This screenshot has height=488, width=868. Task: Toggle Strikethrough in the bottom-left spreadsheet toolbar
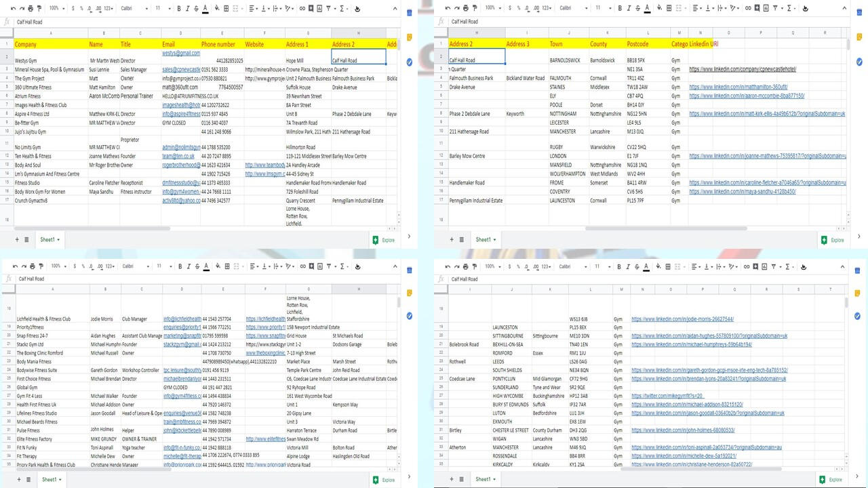(x=197, y=266)
